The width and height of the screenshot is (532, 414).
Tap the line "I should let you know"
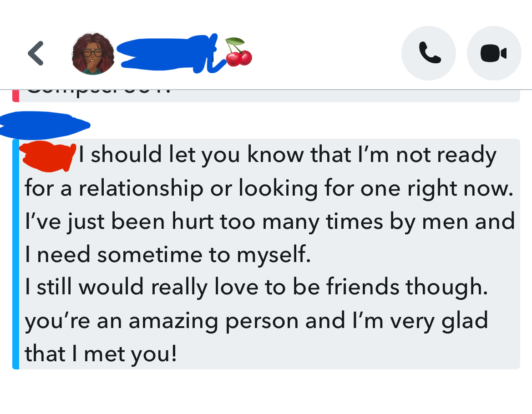pyautogui.click(x=287, y=156)
